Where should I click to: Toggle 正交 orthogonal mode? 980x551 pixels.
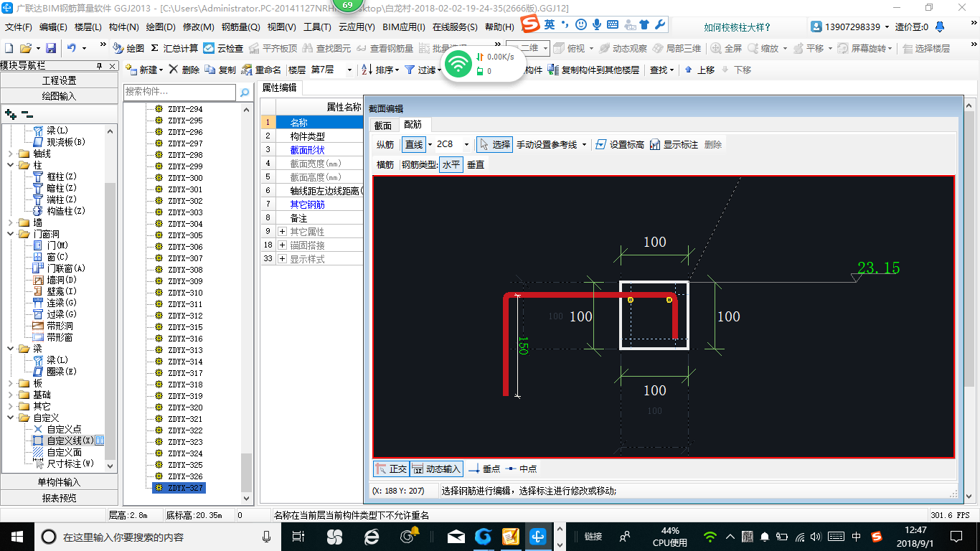(391, 468)
